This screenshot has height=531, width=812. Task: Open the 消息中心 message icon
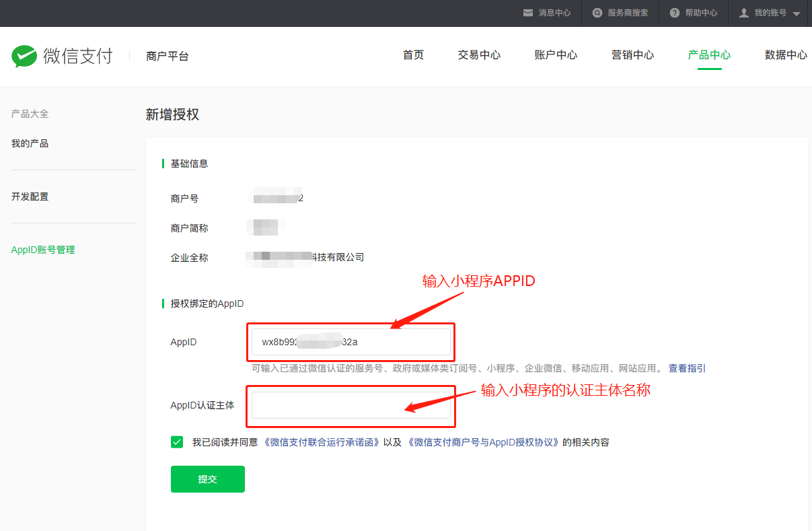click(x=529, y=13)
